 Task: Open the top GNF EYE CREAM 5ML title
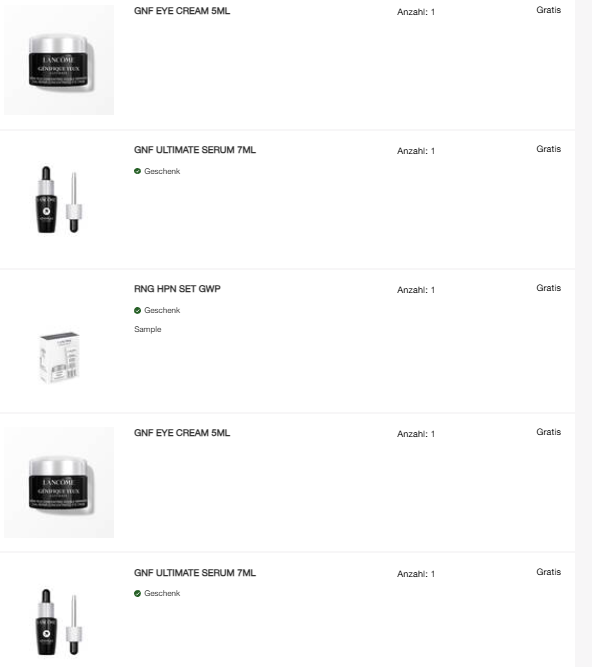point(182,11)
